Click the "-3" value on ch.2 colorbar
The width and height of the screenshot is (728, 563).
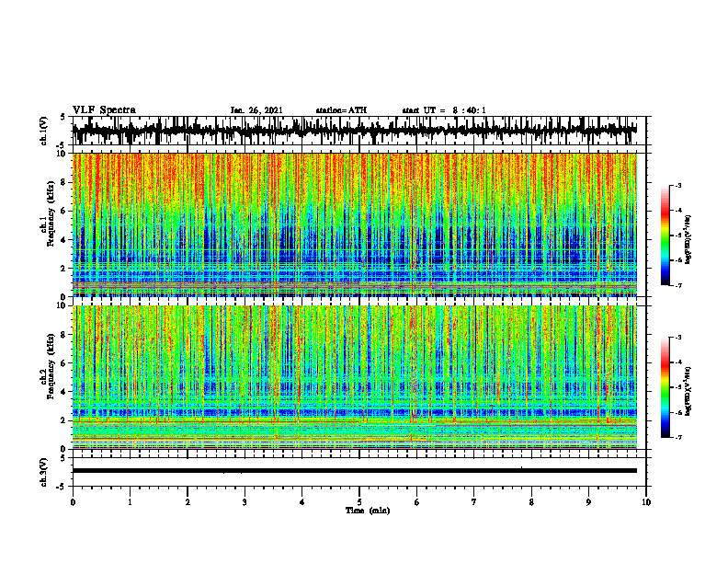click(678, 338)
